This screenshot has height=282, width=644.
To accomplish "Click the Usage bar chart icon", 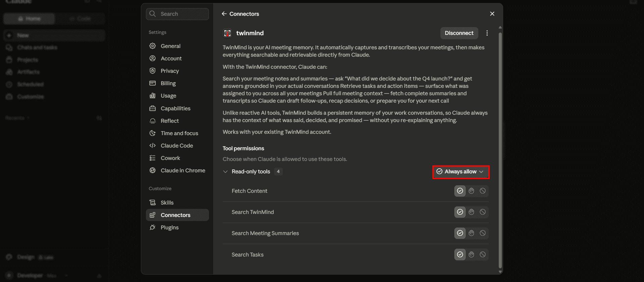I will pyautogui.click(x=153, y=96).
